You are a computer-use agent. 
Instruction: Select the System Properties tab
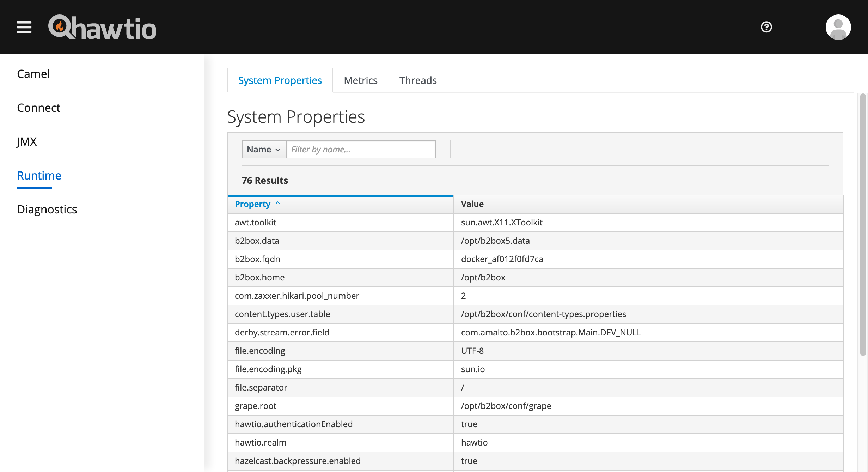tap(280, 80)
